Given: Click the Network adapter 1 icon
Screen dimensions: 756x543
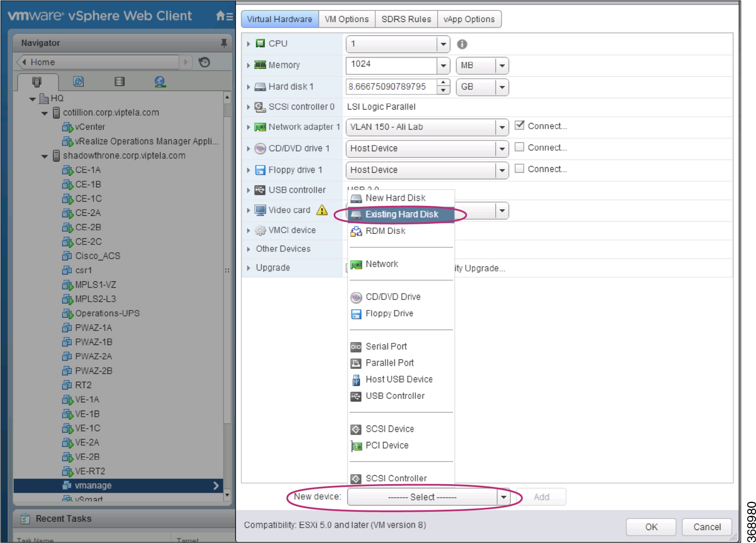Looking at the screenshot, I should pos(260,127).
